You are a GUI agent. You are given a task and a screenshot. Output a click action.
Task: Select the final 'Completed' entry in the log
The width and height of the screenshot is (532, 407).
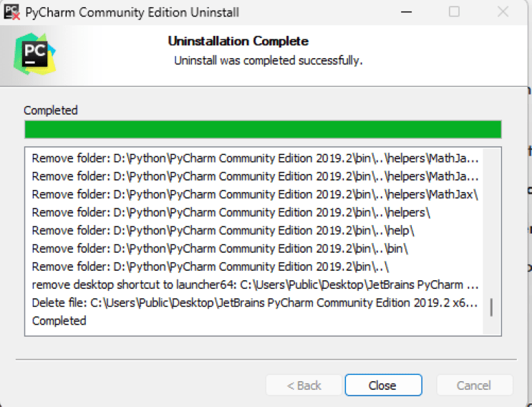(59, 320)
